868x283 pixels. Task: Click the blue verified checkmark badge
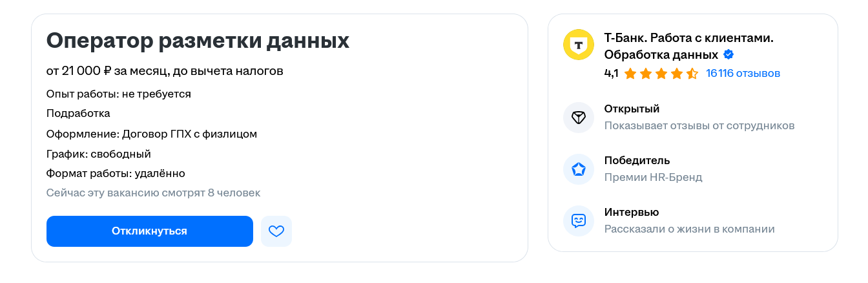[728, 55]
